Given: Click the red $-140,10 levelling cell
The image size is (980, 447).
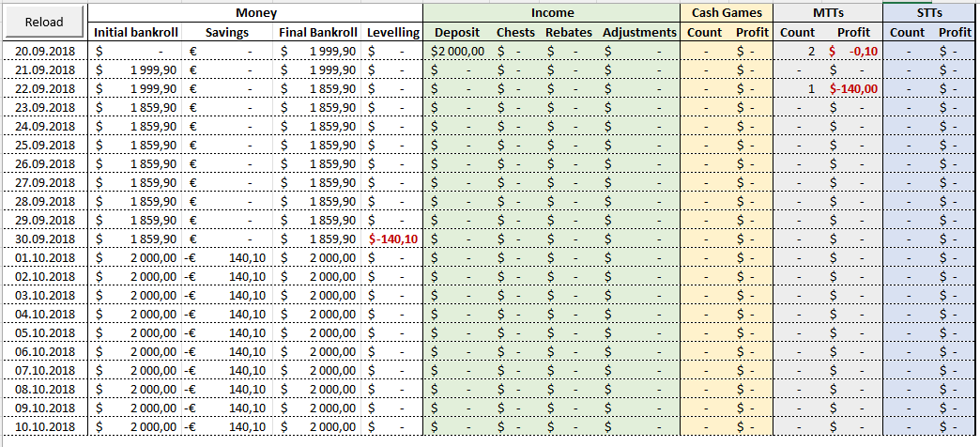Looking at the screenshot, I should click(x=393, y=239).
